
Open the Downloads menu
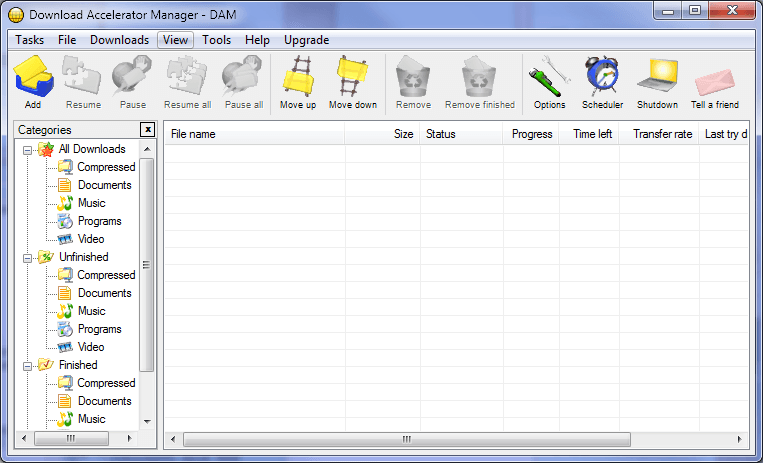(x=119, y=40)
